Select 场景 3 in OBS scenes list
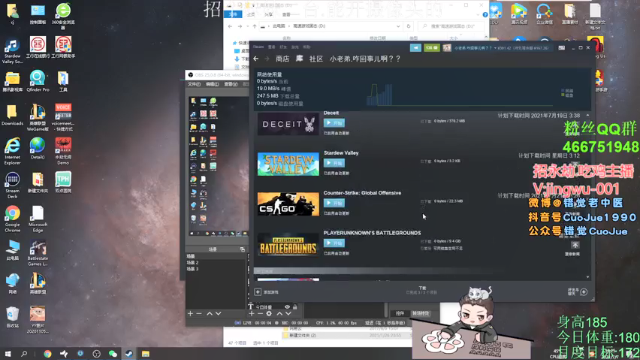 (193, 269)
